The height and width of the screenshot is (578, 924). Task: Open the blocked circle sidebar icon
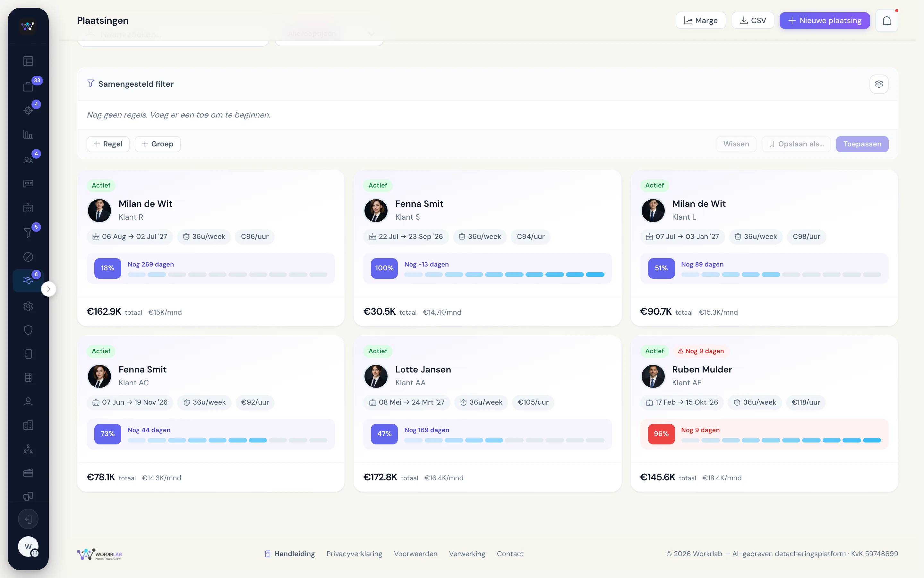[28, 257]
